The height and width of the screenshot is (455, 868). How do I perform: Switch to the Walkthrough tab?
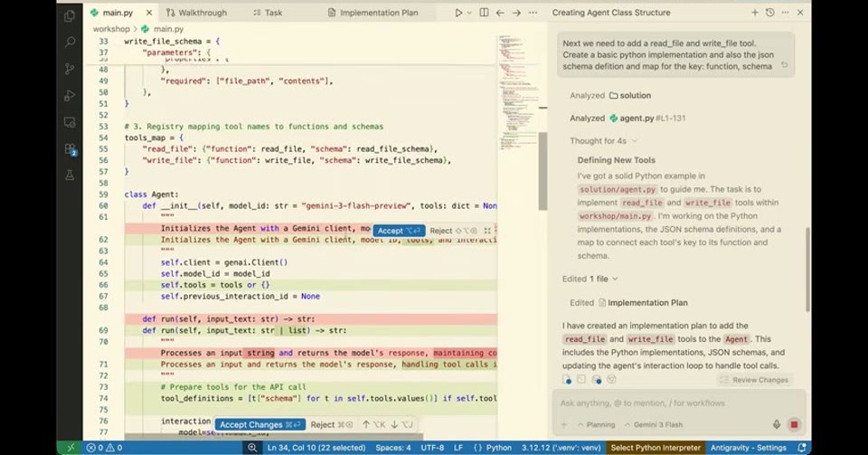click(x=196, y=12)
